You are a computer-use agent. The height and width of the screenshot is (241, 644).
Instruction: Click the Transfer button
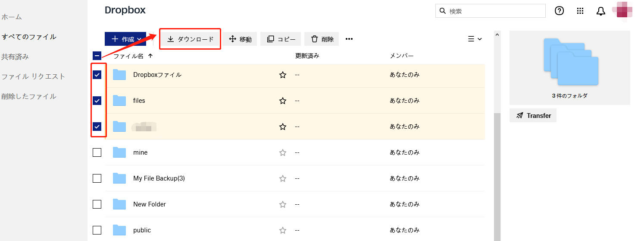(533, 116)
